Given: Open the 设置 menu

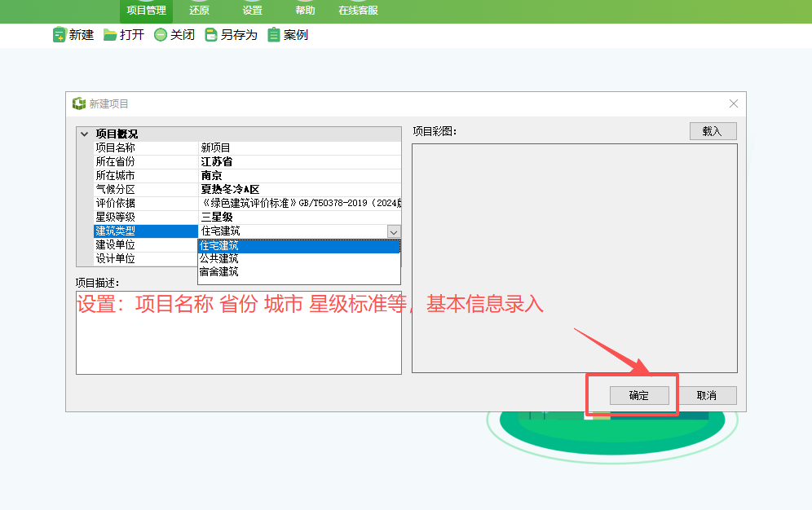Looking at the screenshot, I should [x=252, y=11].
